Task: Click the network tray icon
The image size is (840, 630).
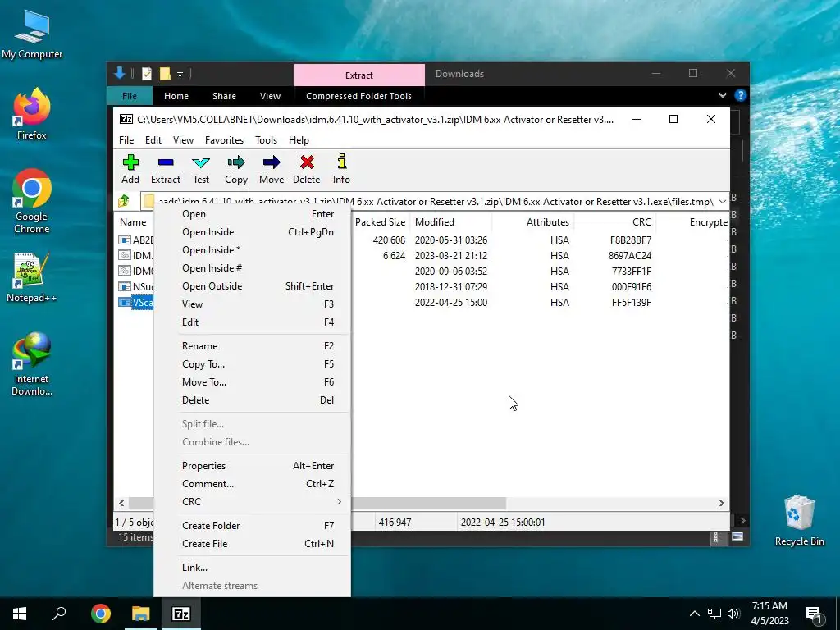Action: pyautogui.click(x=714, y=614)
